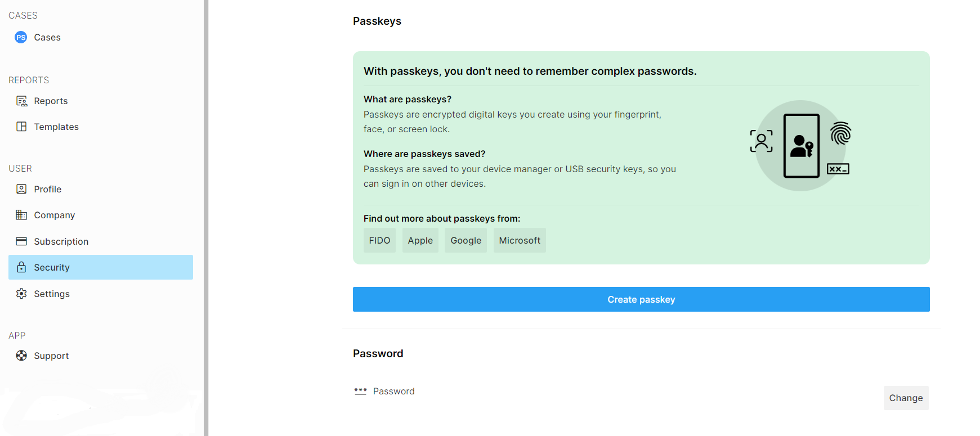
Task: Click the Support lifebuoy icon
Action: click(21, 356)
